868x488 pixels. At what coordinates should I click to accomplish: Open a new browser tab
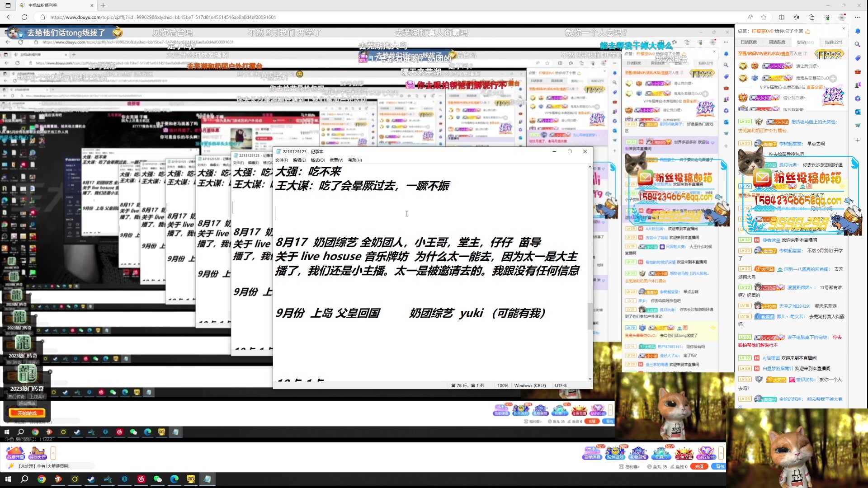coord(103,5)
